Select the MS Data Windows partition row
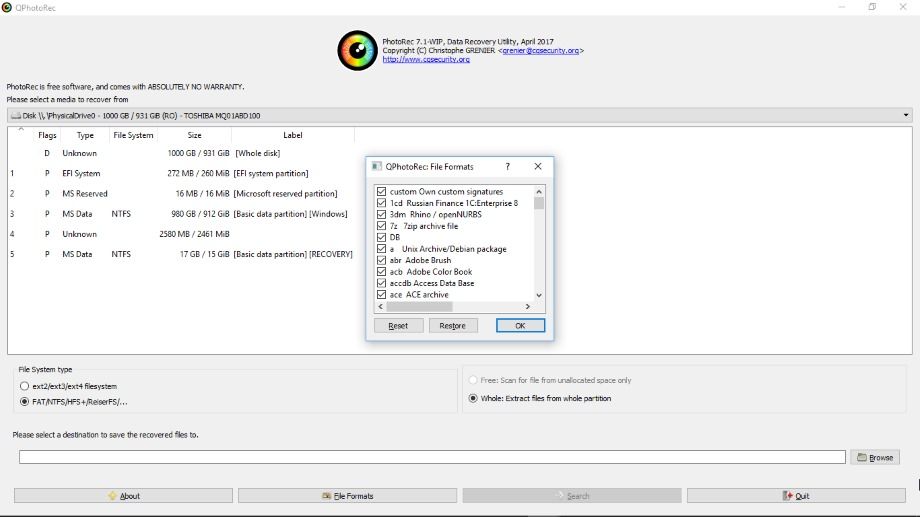This screenshot has width=920, height=517. (181, 214)
